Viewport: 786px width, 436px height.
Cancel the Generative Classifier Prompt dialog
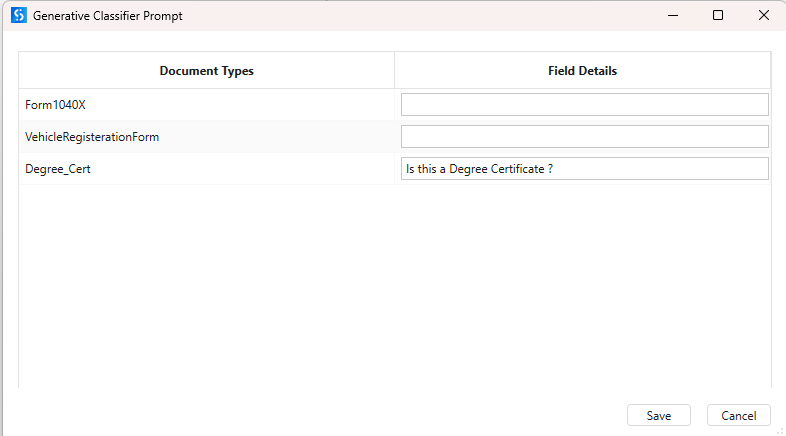[x=738, y=415]
